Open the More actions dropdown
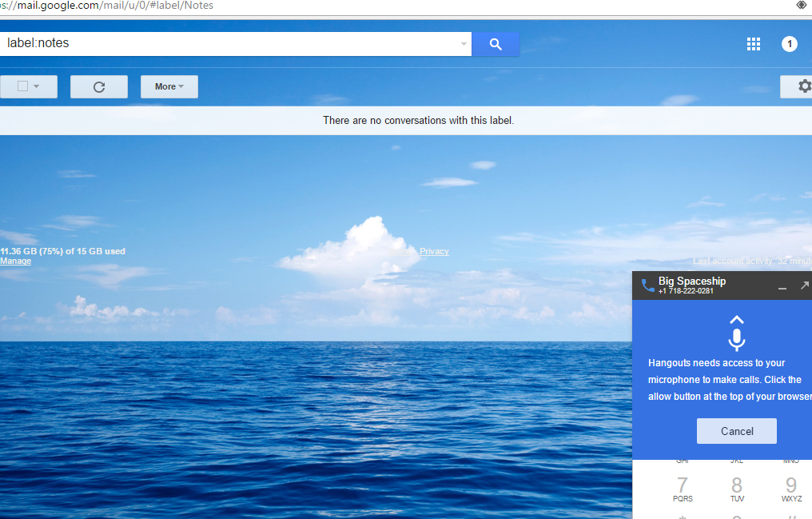The width and height of the screenshot is (812, 519). [169, 86]
